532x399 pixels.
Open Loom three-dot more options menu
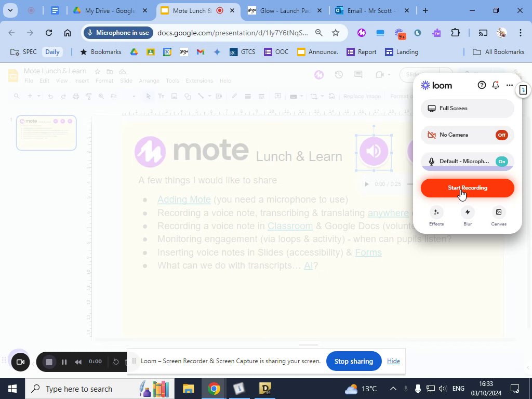[509, 85]
